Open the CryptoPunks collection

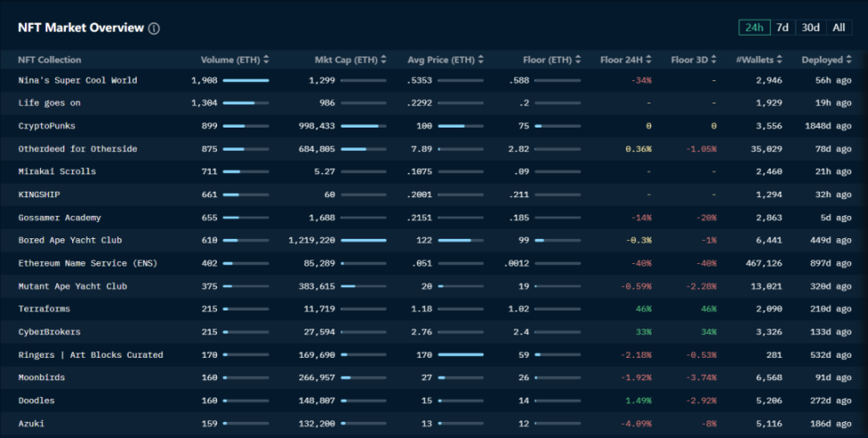point(46,126)
